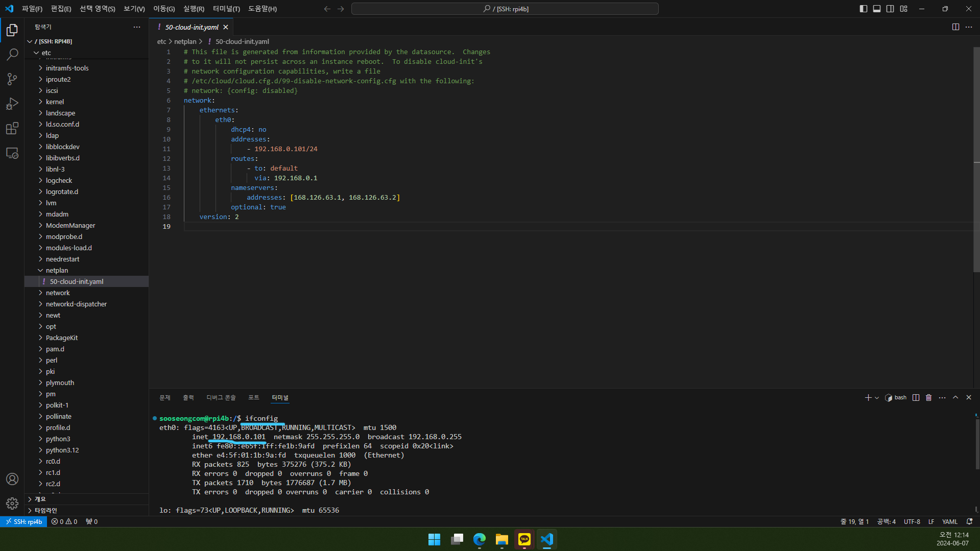Toggle primary side bar visibility
This screenshot has height=551, width=980.
864,9
